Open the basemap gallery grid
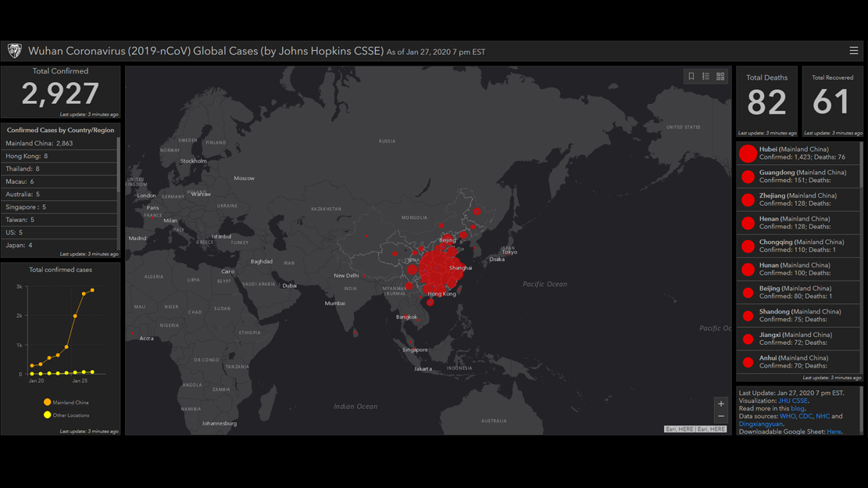 [720, 77]
